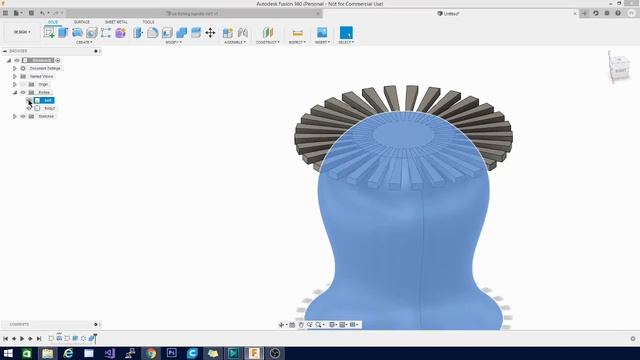Select the Insert image icon
The width and height of the screenshot is (640, 360).
(322, 32)
